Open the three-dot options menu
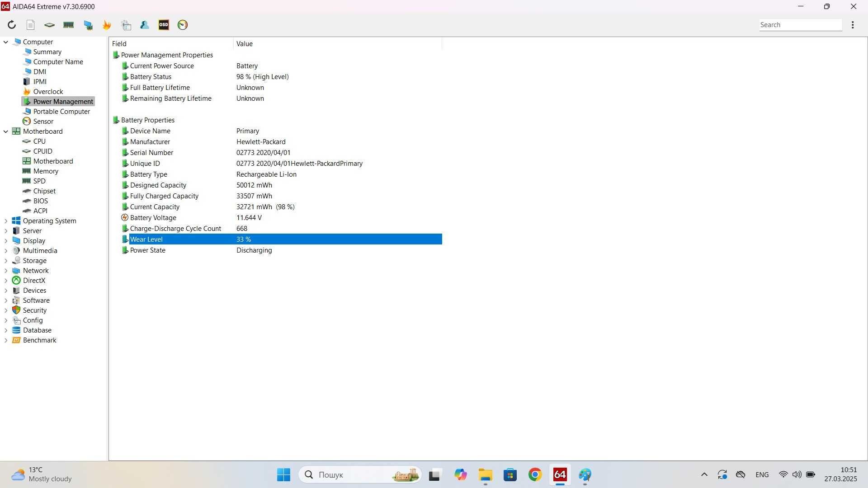The width and height of the screenshot is (868, 488). click(x=853, y=25)
